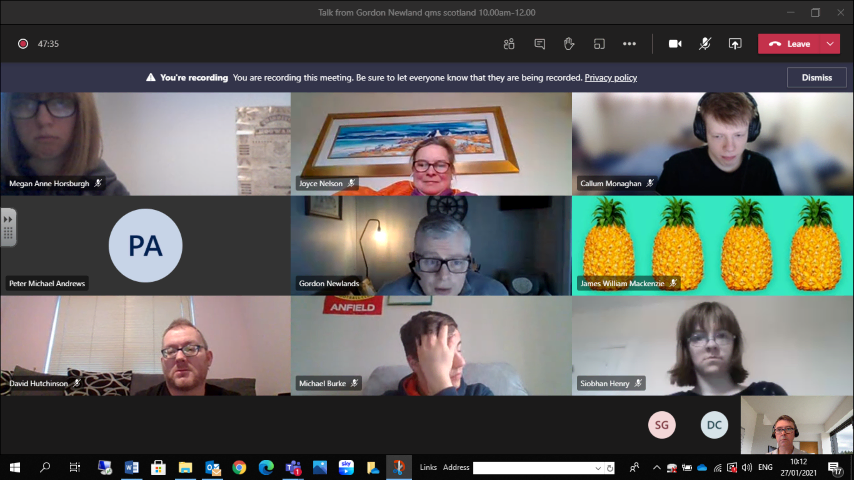Expand the taskbar Address bar dropdown

(598, 467)
